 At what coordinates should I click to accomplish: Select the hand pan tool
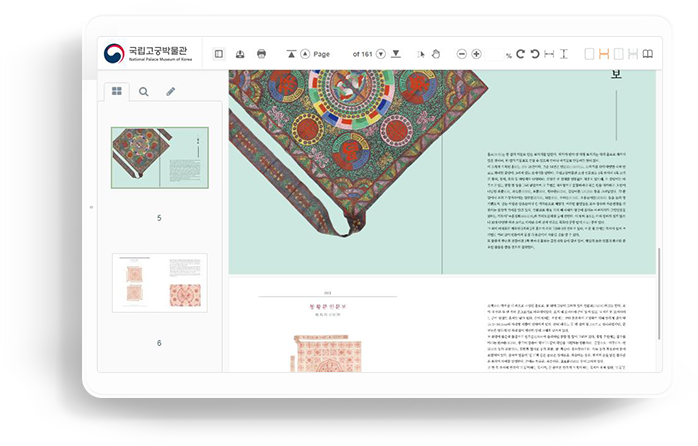pyautogui.click(x=435, y=53)
